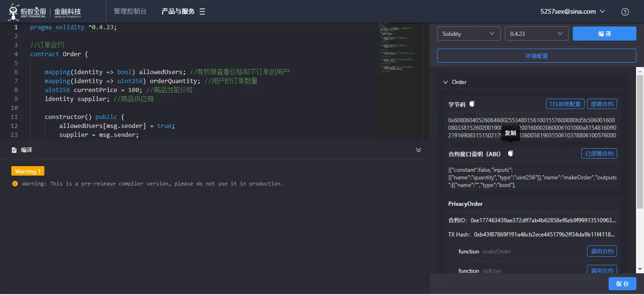Click the code line 'pragma solidity ^0.4.23;'
The image size is (644, 295).
73,27
